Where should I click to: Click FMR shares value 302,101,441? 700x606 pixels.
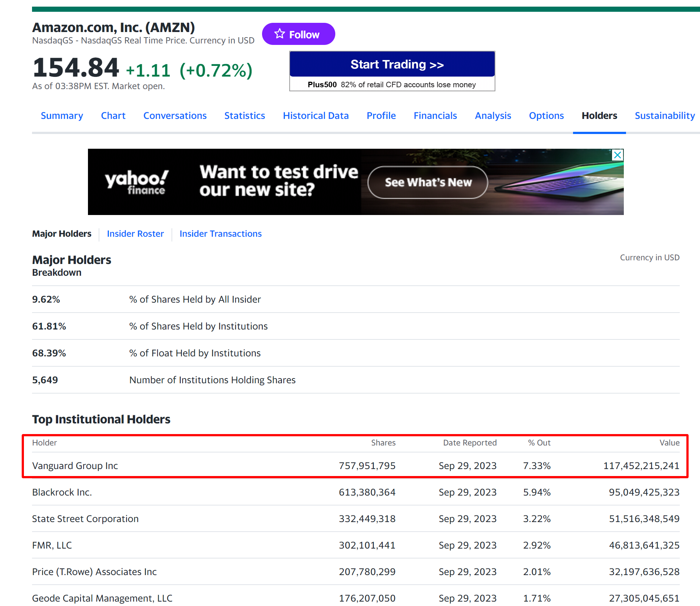click(x=367, y=545)
